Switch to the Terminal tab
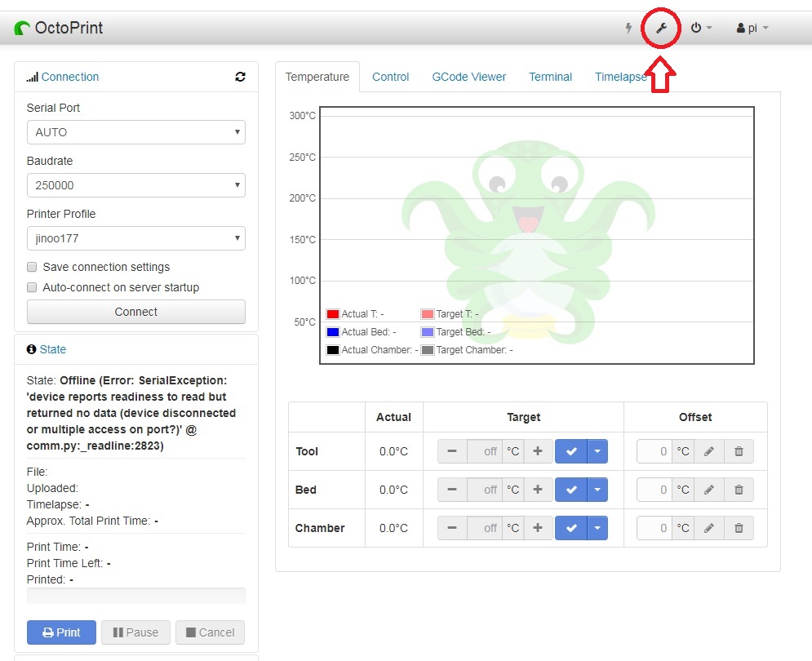The height and width of the screenshot is (661, 812). pos(551,77)
